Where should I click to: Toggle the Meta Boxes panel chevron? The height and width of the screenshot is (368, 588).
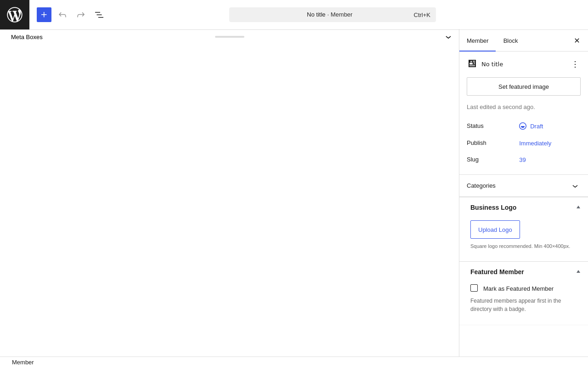[x=448, y=37]
